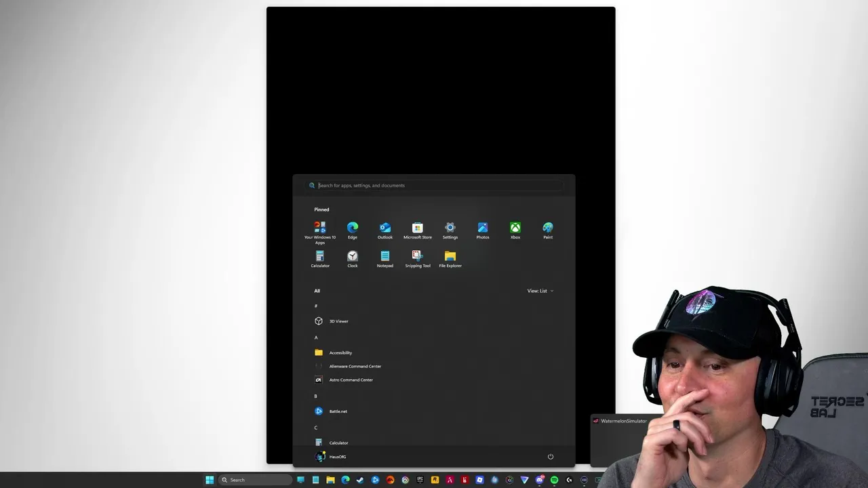Open the pinned Outlook app

click(x=385, y=230)
